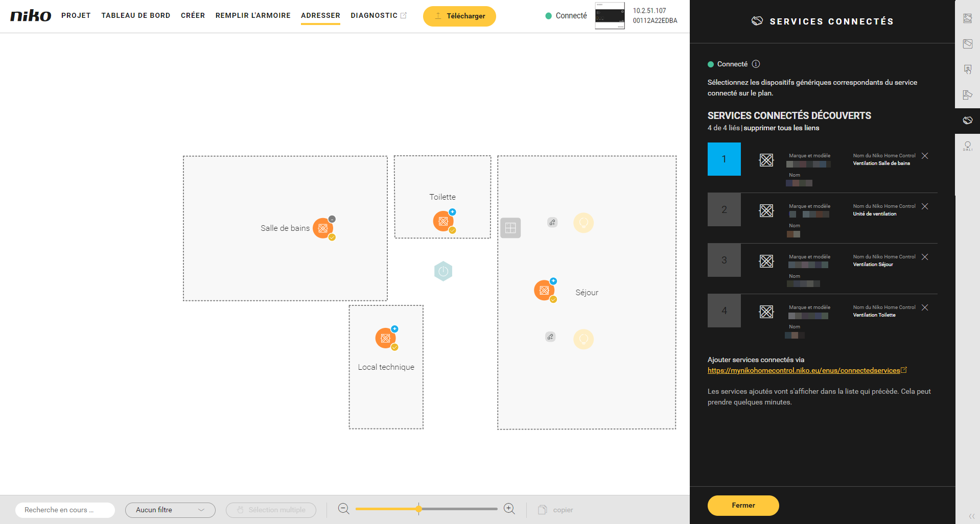The width and height of the screenshot is (980, 524).
Task: Click lower small link icon in Séjour
Action: 550,337
